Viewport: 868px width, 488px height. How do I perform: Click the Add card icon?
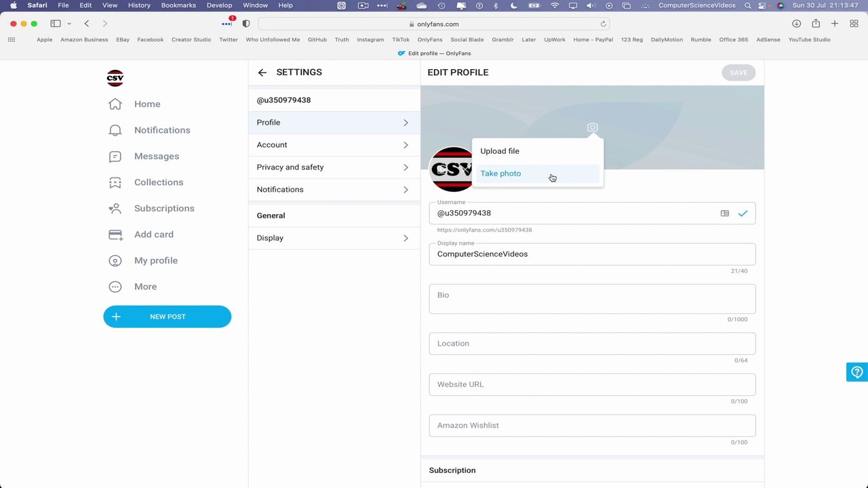click(x=115, y=235)
